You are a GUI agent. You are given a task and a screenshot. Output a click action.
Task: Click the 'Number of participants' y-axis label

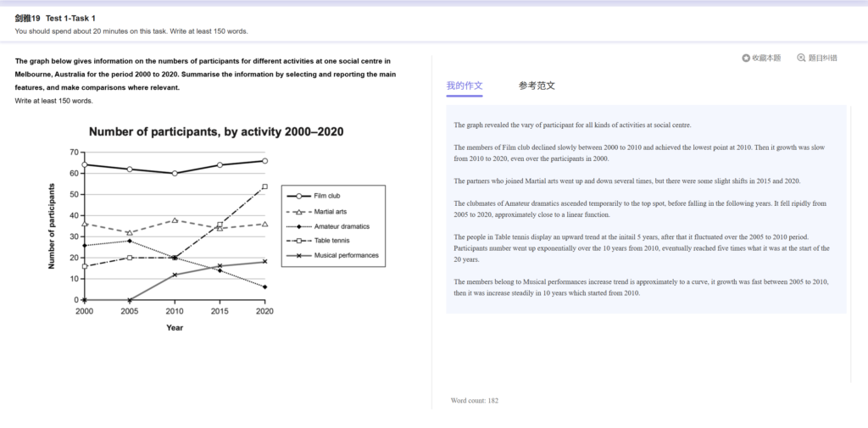point(52,225)
